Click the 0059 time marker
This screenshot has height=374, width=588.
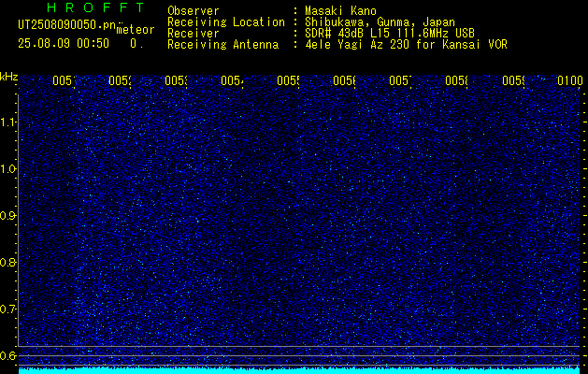coord(513,80)
